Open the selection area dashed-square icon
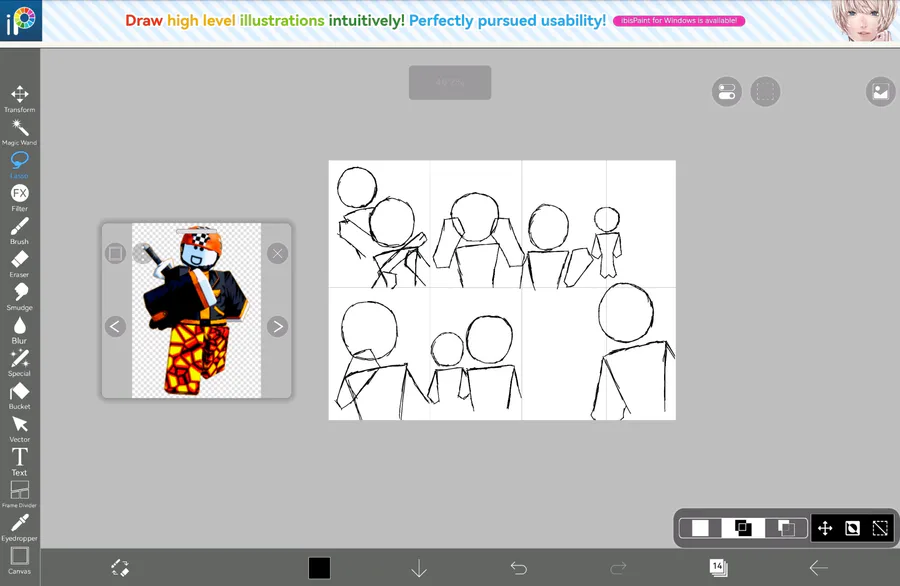The width and height of the screenshot is (900, 586). pos(765,92)
